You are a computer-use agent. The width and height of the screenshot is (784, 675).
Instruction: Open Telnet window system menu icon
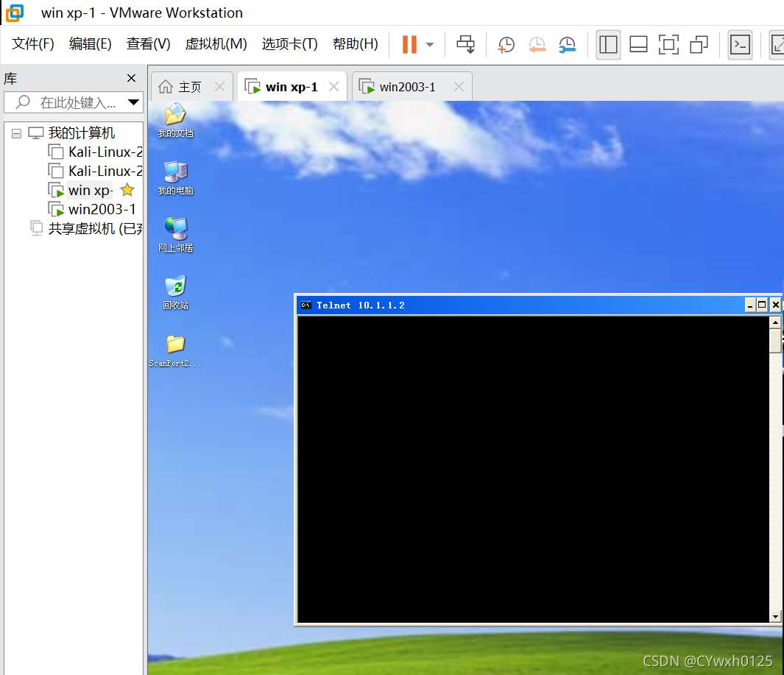click(306, 305)
